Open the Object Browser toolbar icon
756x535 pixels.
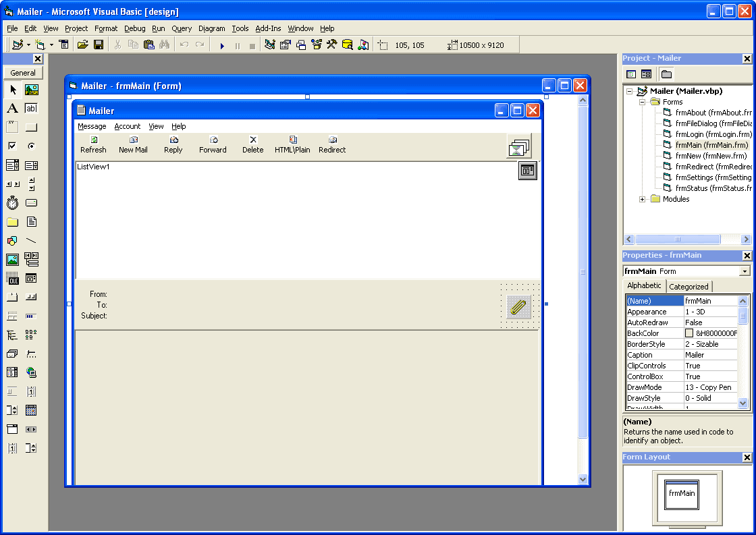[x=317, y=45]
